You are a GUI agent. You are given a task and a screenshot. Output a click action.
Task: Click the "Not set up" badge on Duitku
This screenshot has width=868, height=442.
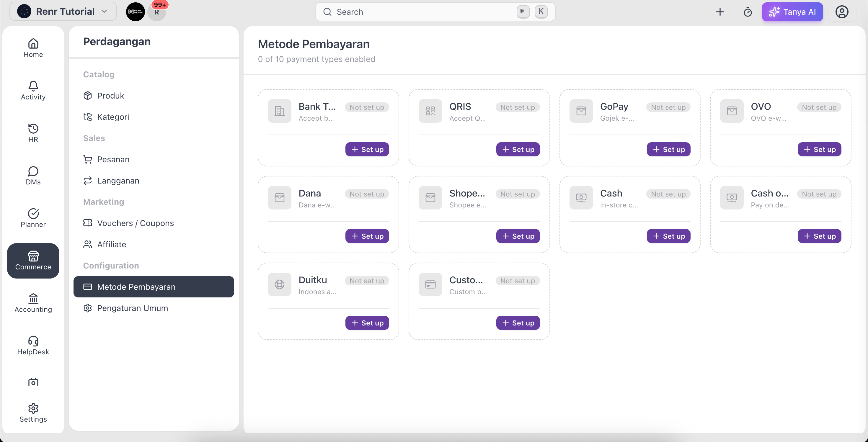[x=367, y=280]
